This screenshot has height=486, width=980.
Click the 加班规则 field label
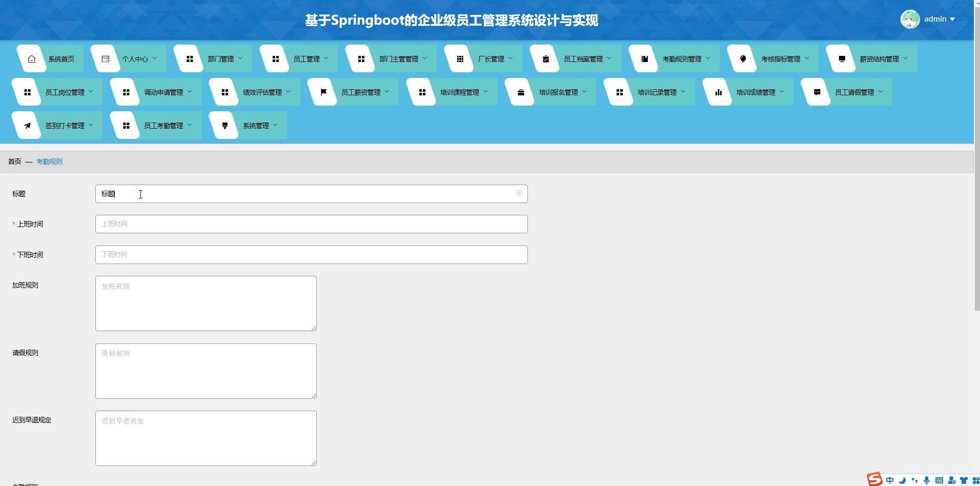tap(25, 285)
